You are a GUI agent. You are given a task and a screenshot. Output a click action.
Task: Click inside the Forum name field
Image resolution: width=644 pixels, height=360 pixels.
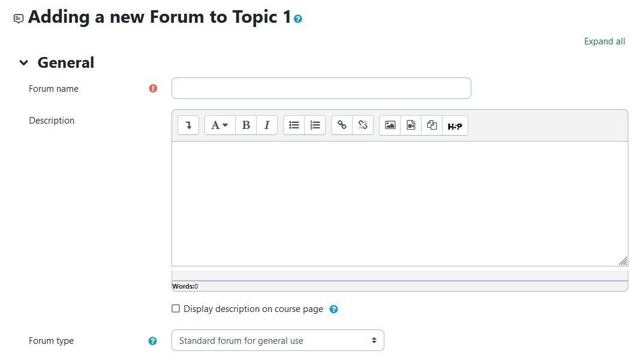[321, 88]
